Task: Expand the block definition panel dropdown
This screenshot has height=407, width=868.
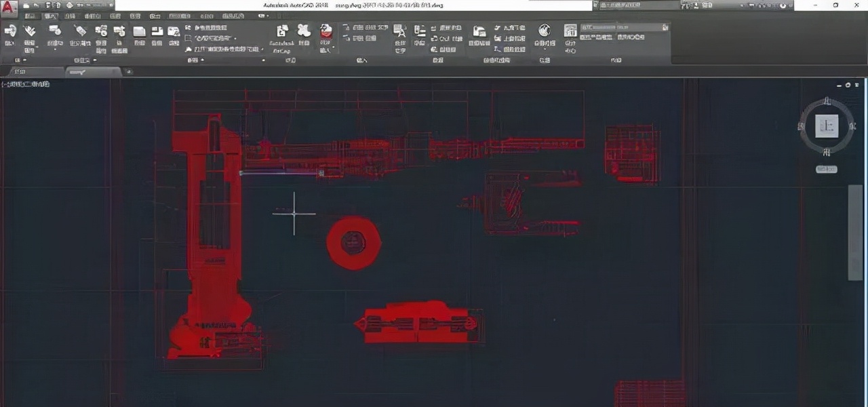Action: [x=95, y=60]
